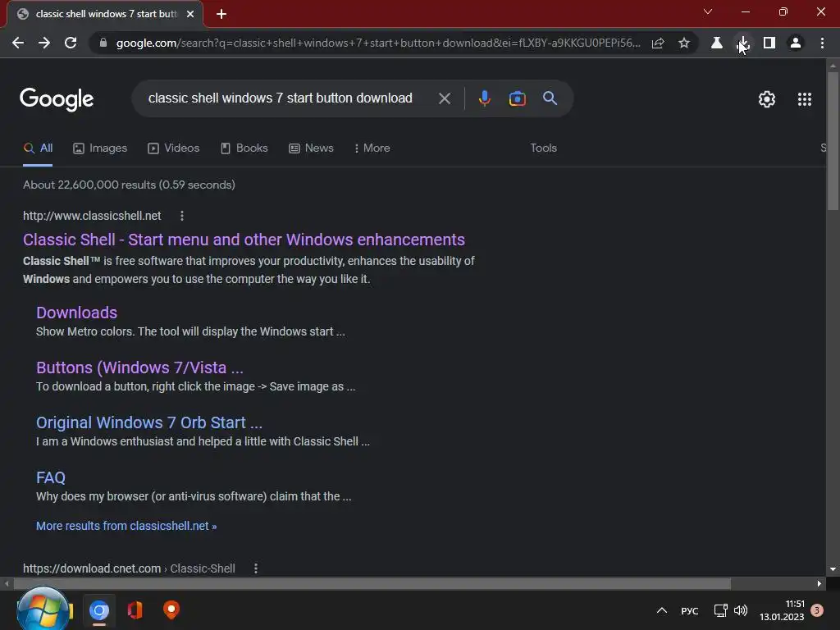Bookmark this page with star icon
This screenshot has height=630, width=840.
click(684, 43)
